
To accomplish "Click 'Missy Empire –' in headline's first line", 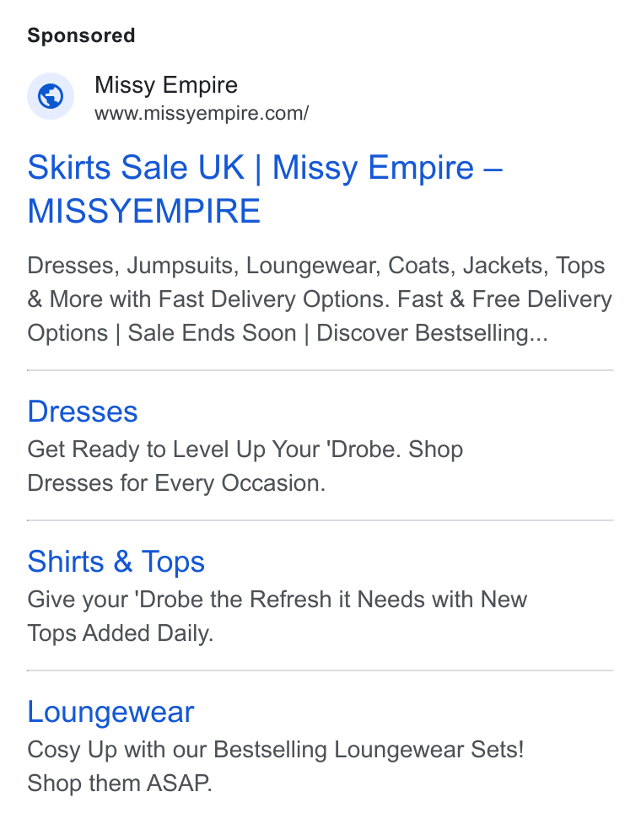I will pos(387,167).
